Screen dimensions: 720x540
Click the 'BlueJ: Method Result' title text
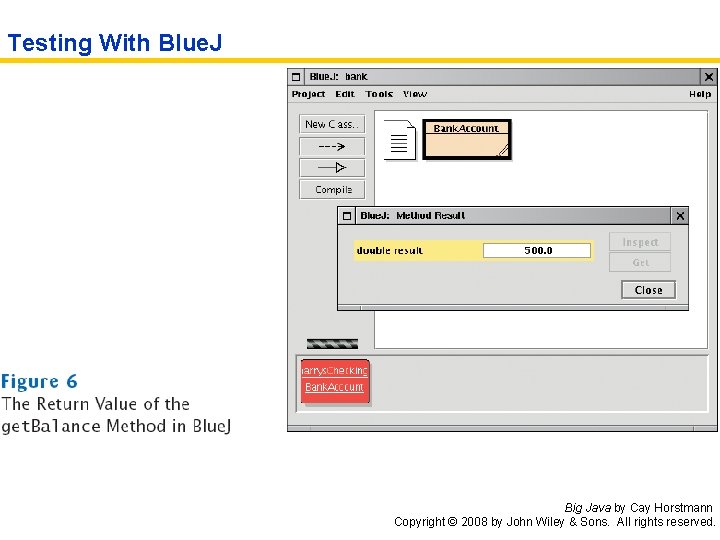coord(412,215)
